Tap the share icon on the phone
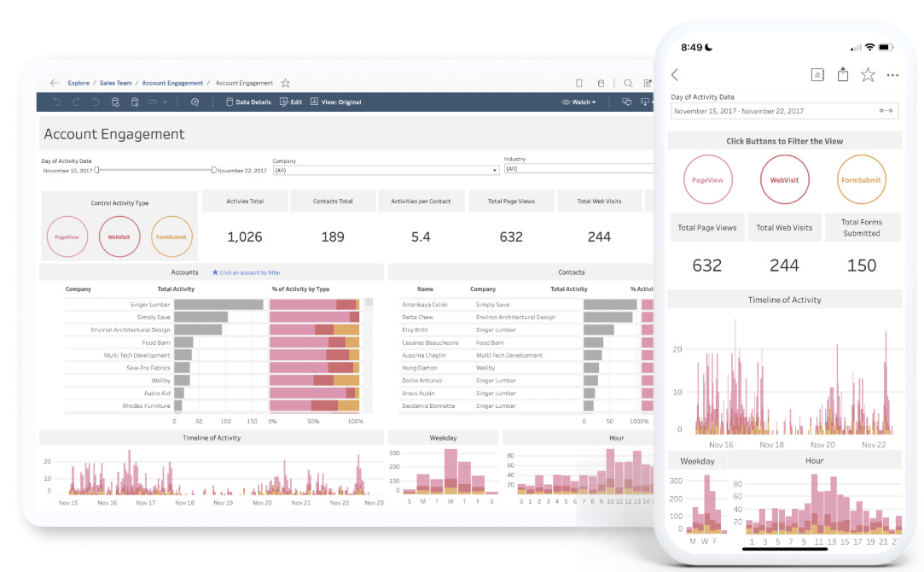This screenshot has width=924, height=572. [x=843, y=74]
